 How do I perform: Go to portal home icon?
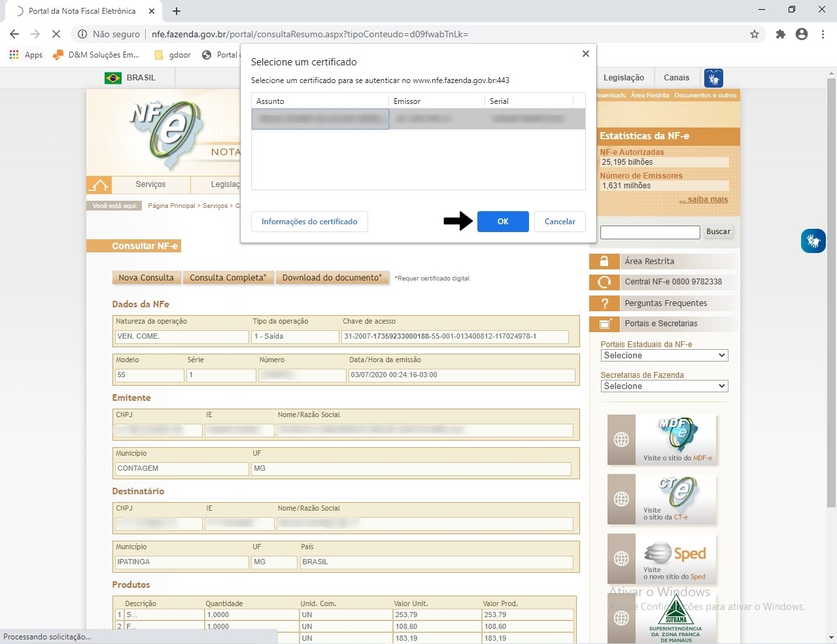click(x=99, y=185)
